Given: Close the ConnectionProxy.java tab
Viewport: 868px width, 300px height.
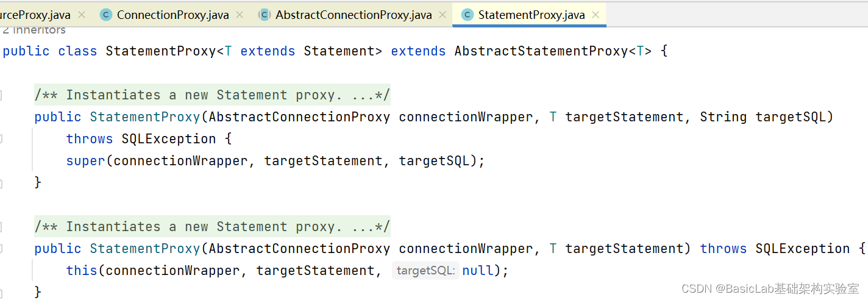Looking at the screenshot, I should 239,15.
